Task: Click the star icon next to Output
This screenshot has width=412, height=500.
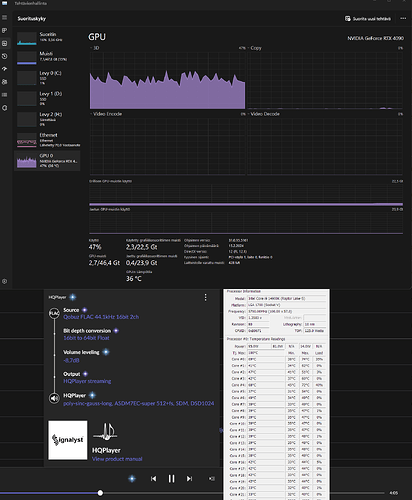Action: tap(85, 374)
